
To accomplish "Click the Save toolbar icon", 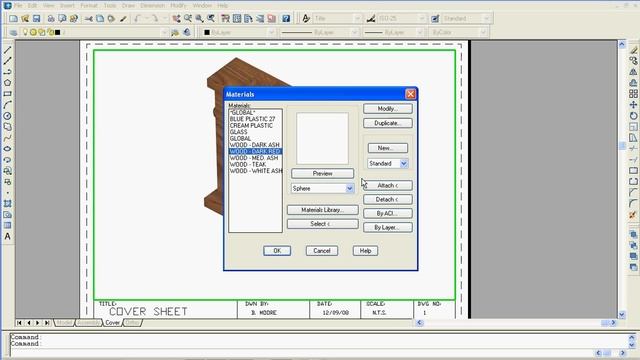I will coord(36,18).
